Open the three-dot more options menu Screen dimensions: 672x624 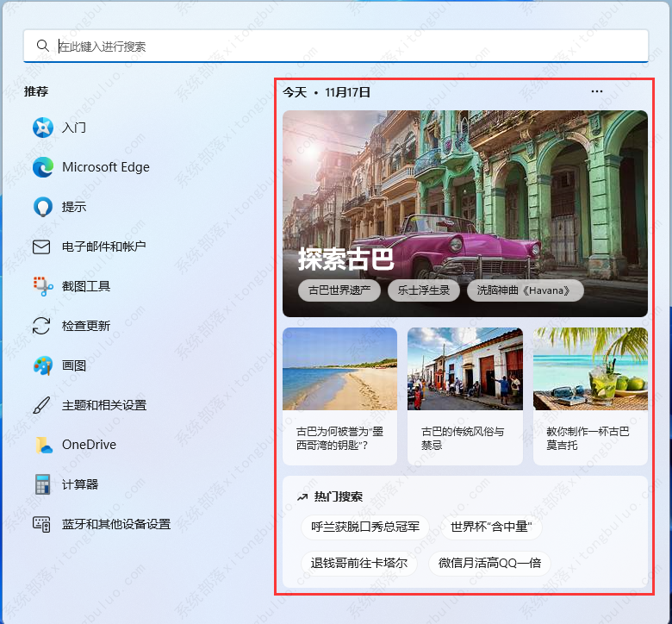597,91
